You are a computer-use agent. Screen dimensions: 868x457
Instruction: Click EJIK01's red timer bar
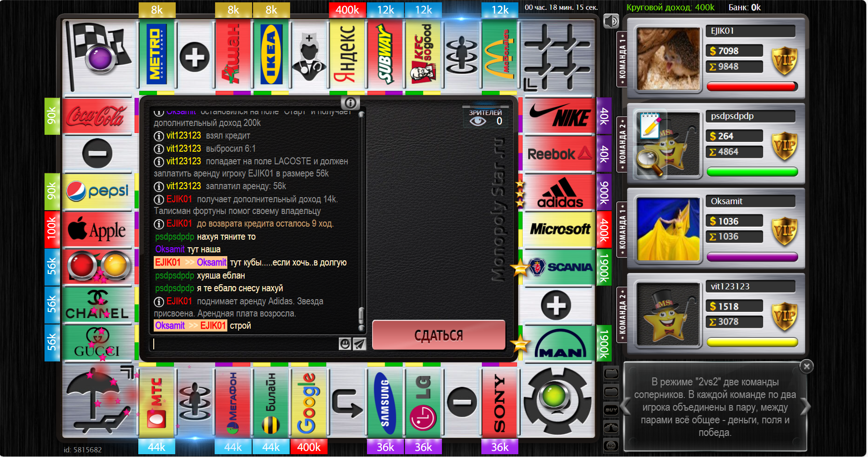[752, 87]
